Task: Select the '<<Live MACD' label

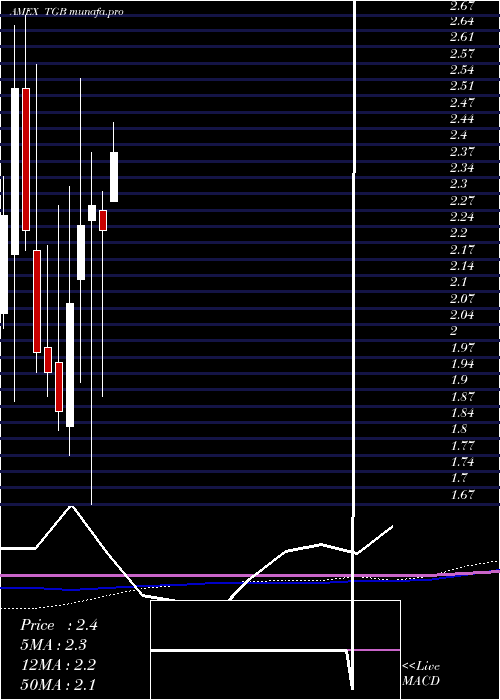Action: (x=421, y=673)
